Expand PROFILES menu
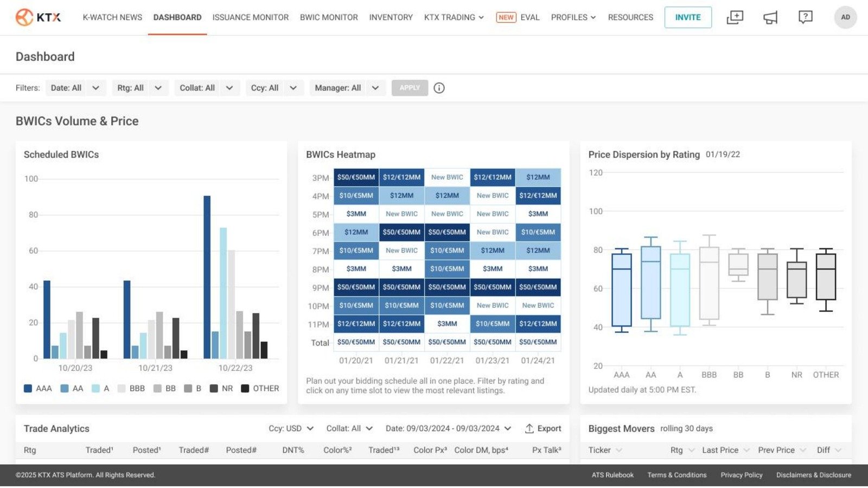This screenshot has width=868, height=488. (x=573, y=17)
